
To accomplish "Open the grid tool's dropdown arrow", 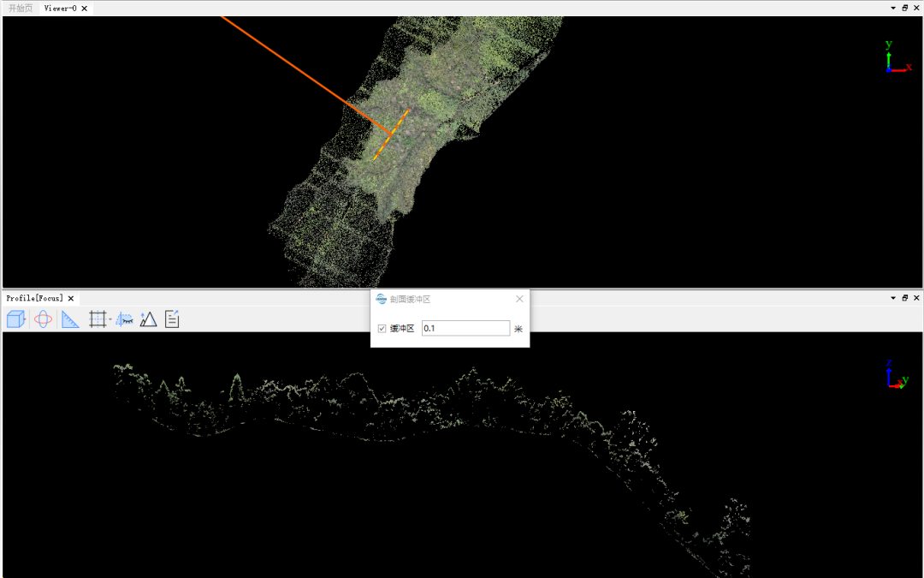I will click(x=110, y=319).
